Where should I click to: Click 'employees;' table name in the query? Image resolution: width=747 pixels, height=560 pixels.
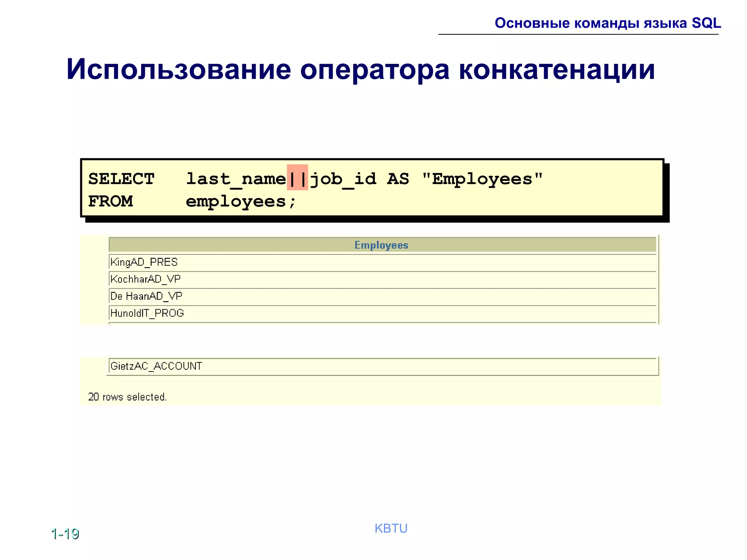pos(241,202)
